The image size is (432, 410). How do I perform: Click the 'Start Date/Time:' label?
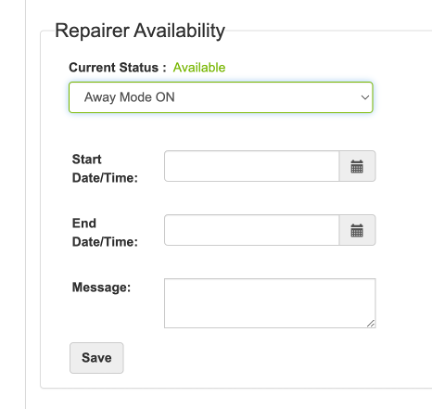click(105, 169)
